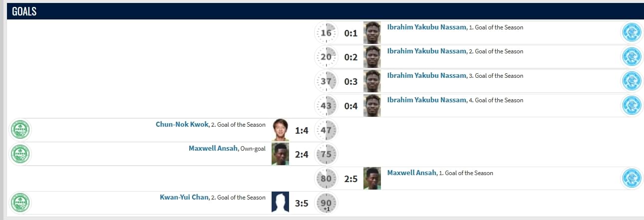Click the 16th minute clock icon
Screen dimensions: 644x220
click(x=326, y=33)
